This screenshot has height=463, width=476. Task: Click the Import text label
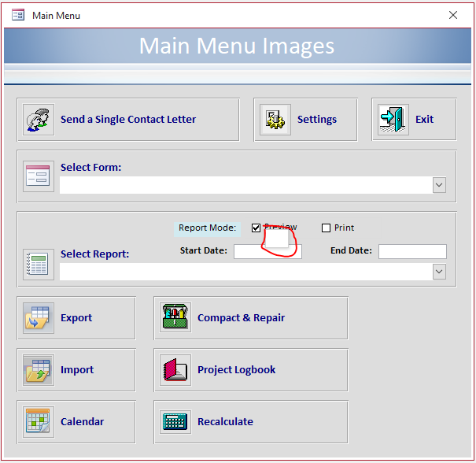pyautogui.click(x=77, y=370)
